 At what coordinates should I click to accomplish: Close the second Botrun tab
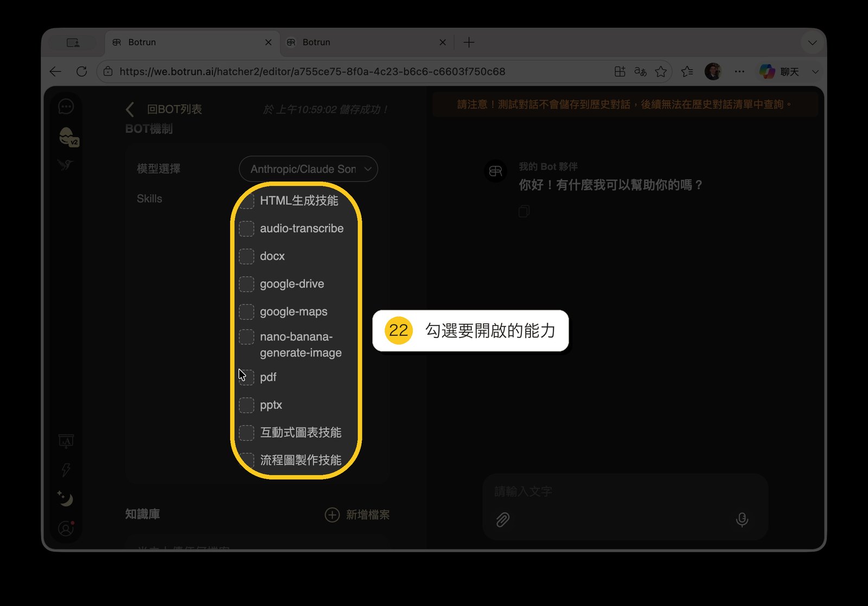443,42
